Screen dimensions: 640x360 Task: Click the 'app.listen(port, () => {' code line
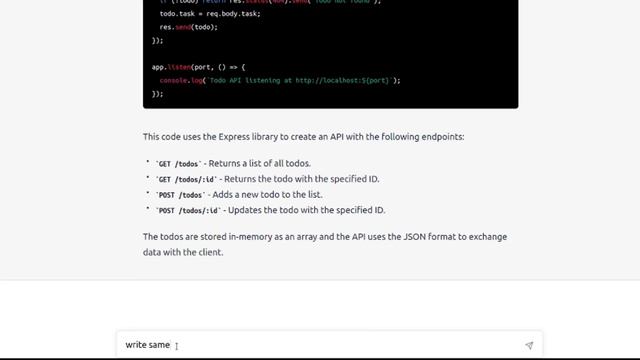pyautogui.click(x=198, y=67)
